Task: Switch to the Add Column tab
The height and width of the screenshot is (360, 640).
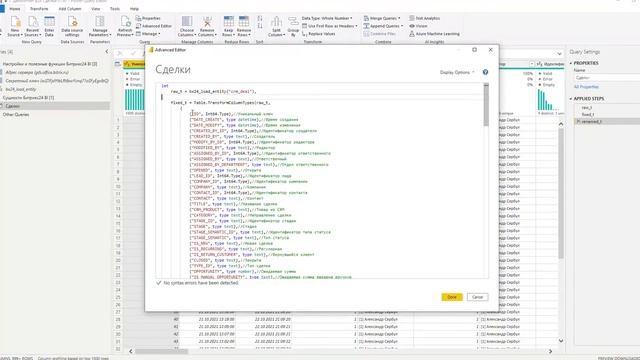Action: click(x=70, y=9)
